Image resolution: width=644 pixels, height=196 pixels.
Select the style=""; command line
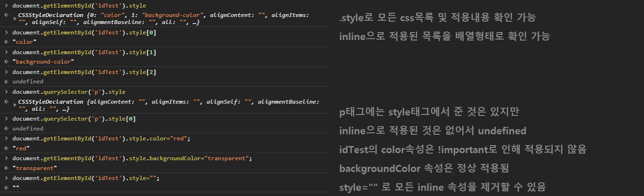coord(86,178)
